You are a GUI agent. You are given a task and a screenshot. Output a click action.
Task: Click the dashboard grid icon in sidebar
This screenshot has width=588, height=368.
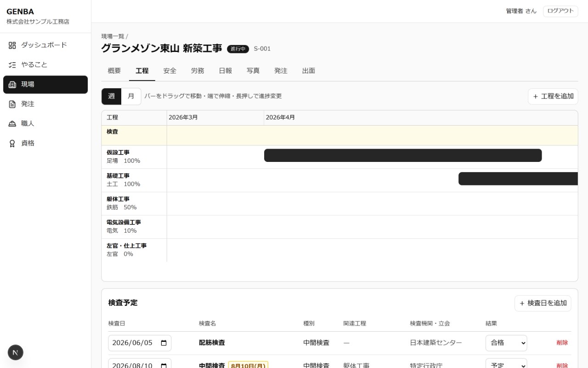point(12,45)
